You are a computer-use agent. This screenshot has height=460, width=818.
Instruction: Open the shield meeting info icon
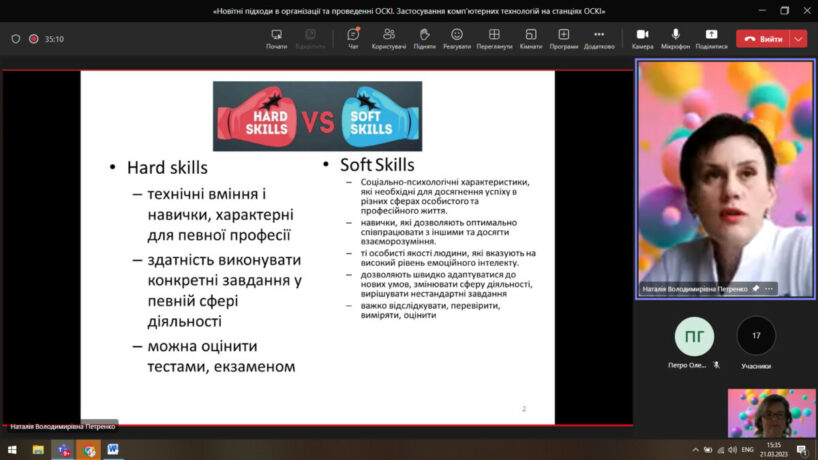(15, 39)
